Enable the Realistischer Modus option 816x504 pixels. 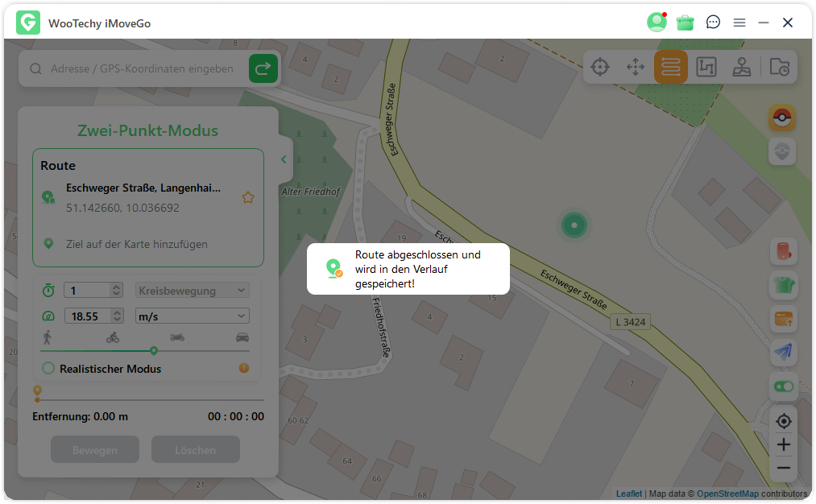click(x=48, y=369)
